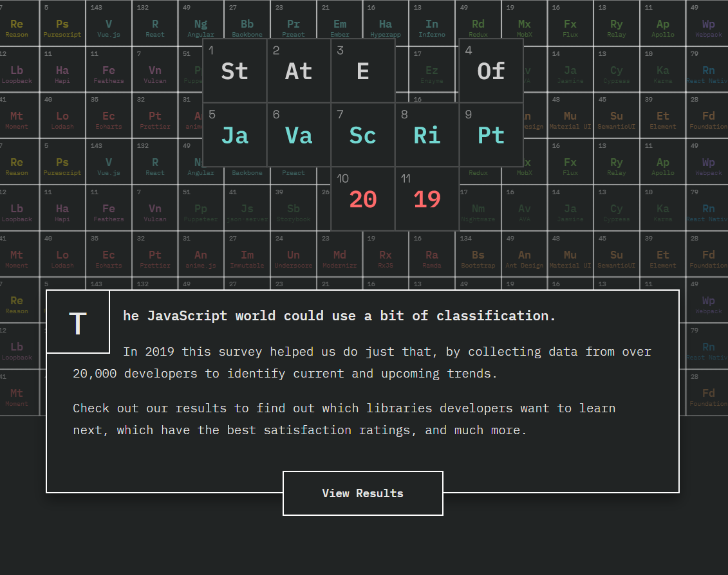Click the 'At' logo tile numbered 2

[x=299, y=71]
